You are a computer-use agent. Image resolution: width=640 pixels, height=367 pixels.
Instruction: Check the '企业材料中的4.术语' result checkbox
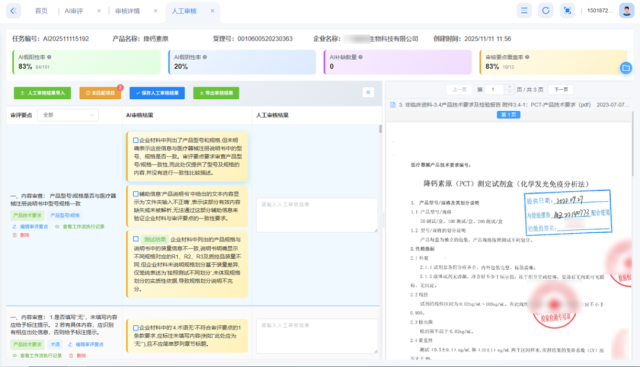[x=136, y=328]
